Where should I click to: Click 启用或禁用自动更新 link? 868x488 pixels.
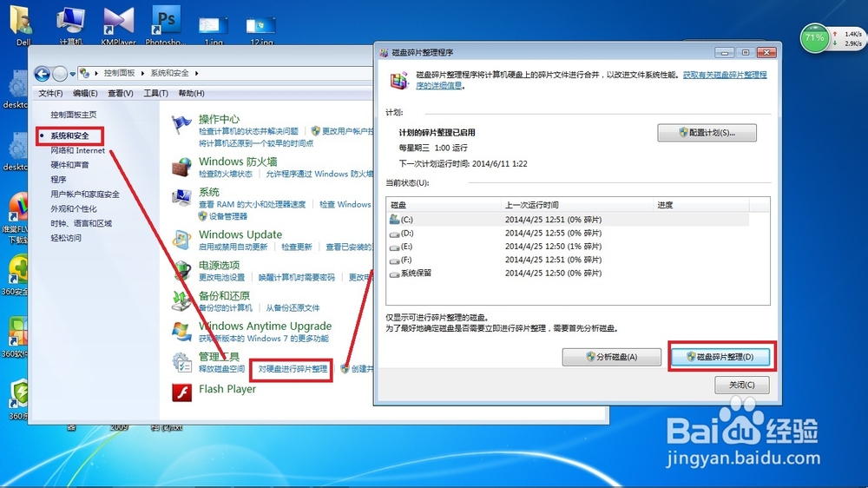coord(233,247)
